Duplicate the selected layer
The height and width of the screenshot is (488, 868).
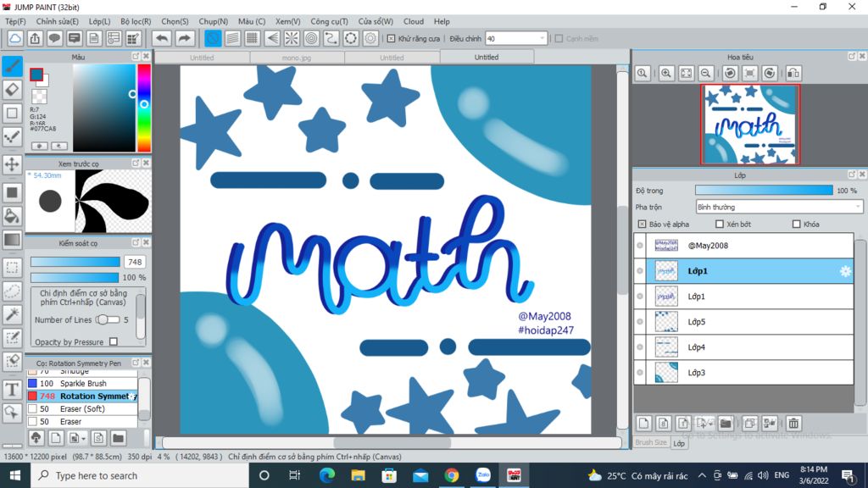click(x=749, y=424)
